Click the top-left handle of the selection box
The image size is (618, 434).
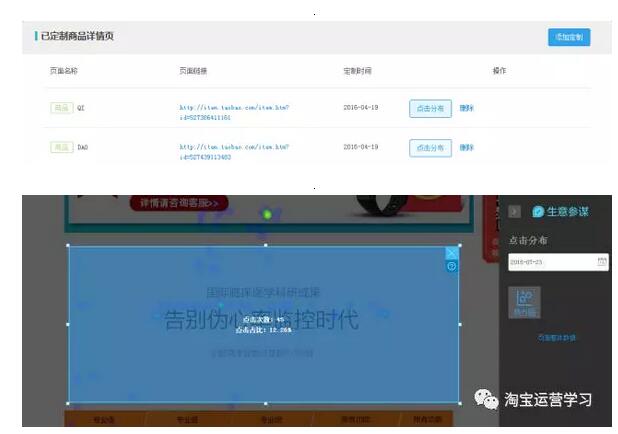68,245
